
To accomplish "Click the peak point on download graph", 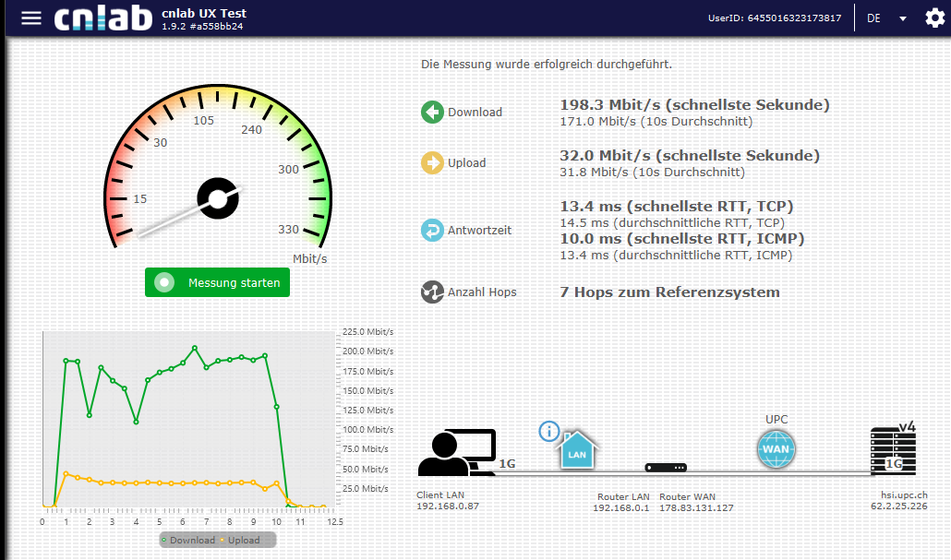I will pyautogui.click(x=195, y=349).
